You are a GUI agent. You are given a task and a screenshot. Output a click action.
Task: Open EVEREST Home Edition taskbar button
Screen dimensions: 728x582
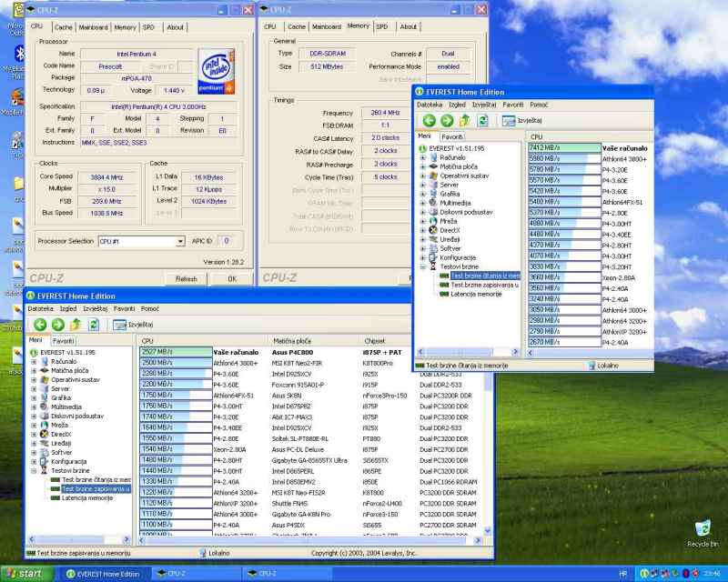[x=103, y=574]
